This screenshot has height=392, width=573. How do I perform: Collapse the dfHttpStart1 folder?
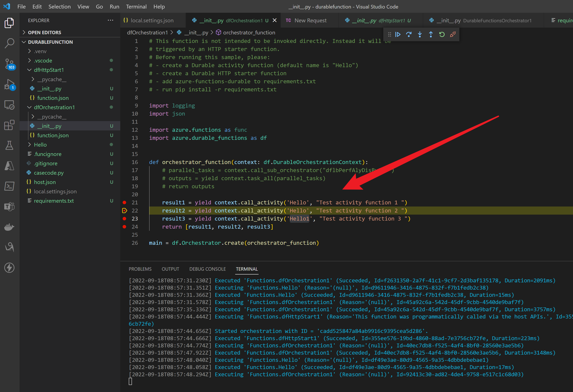49,70
